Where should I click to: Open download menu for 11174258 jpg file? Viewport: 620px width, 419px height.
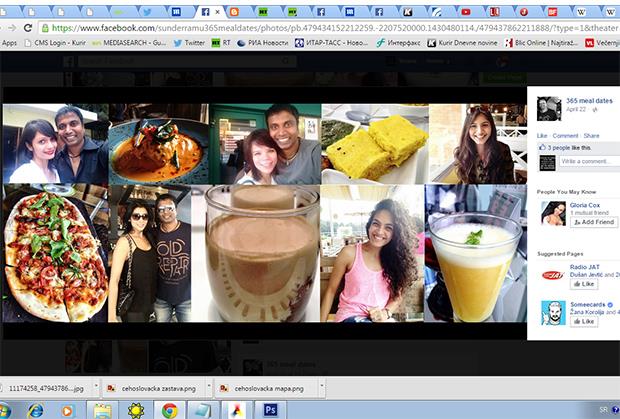[x=95, y=385]
